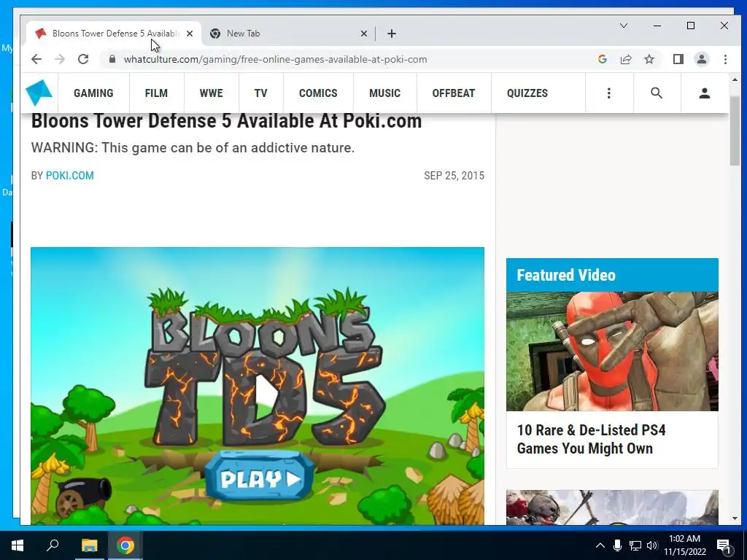The image size is (747, 560).
Task: Click the Chrome taskbar icon
Action: click(125, 545)
